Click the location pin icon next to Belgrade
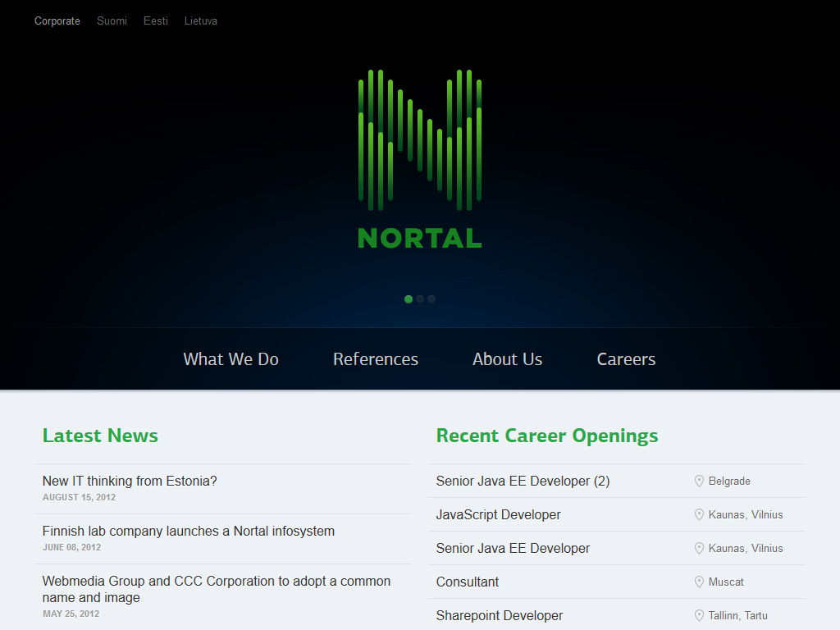840x630 pixels. point(699,482)
